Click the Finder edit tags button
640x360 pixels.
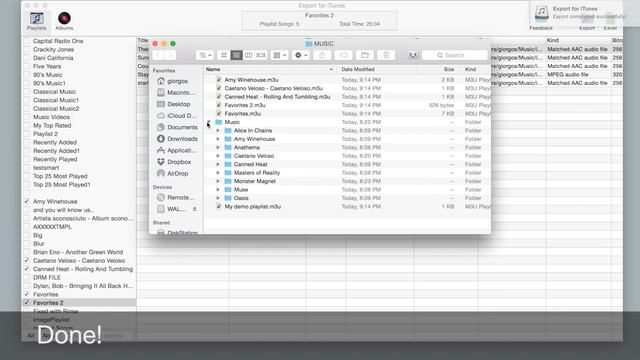(343, 55)
